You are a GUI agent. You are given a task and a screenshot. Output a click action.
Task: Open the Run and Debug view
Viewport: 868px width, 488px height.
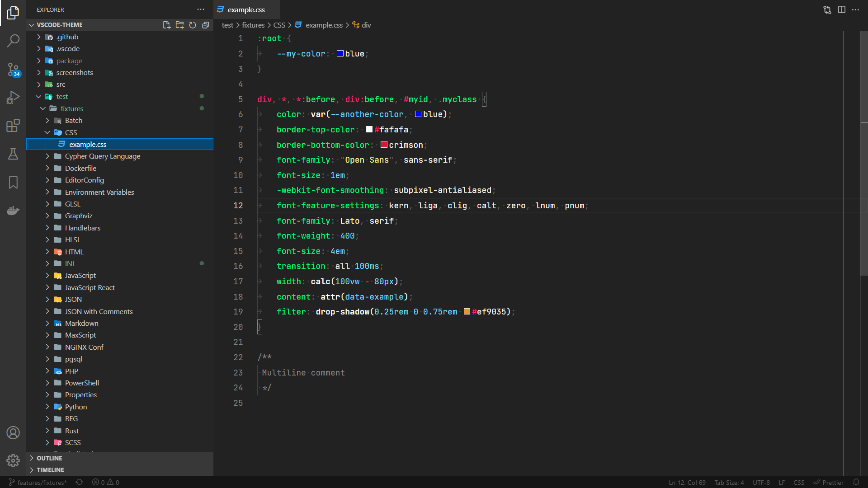pyautogui.click(x=13, y=97)
